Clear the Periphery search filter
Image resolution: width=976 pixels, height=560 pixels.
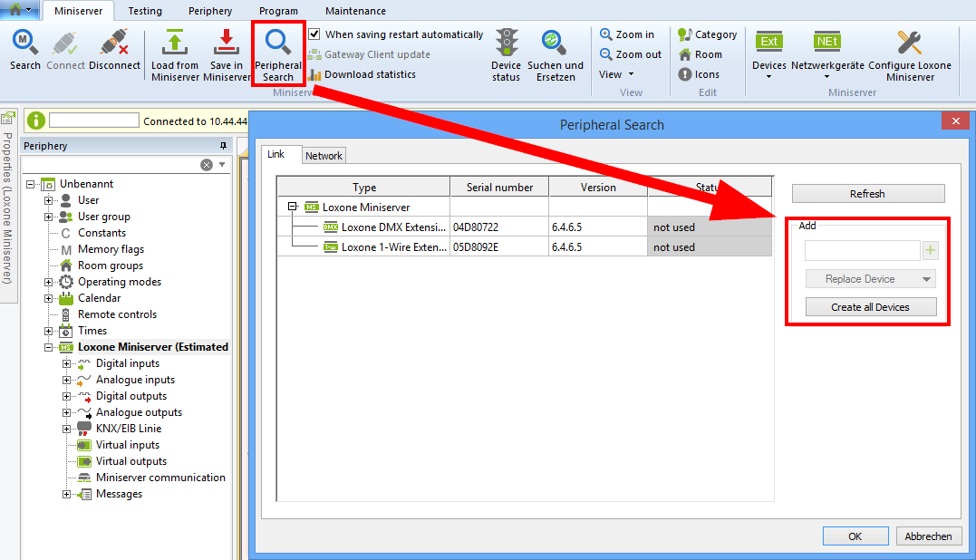click(x=207, y=165)
